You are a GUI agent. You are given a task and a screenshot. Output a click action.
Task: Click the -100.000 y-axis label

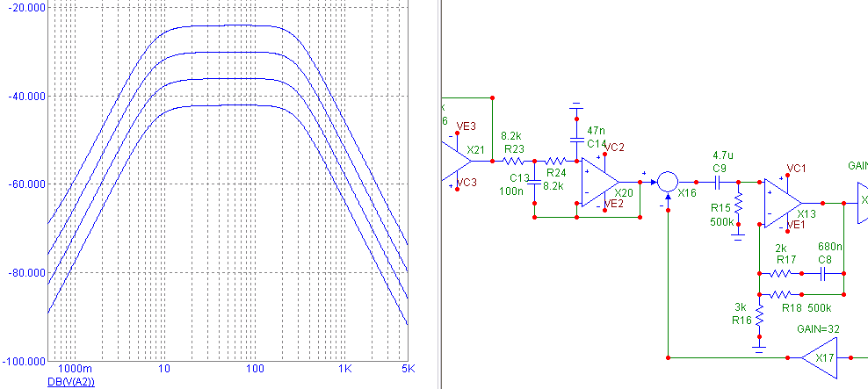click(22, 361)
